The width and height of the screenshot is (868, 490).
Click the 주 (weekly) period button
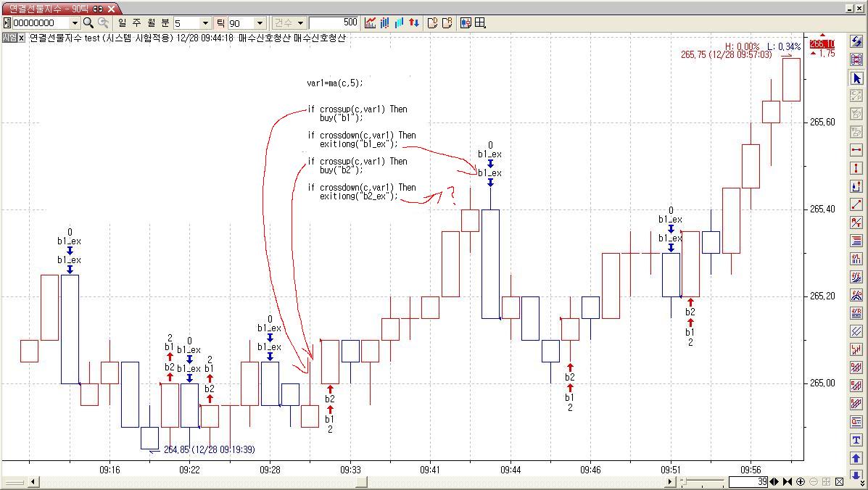pyautogui.click(x=136, y=23)
